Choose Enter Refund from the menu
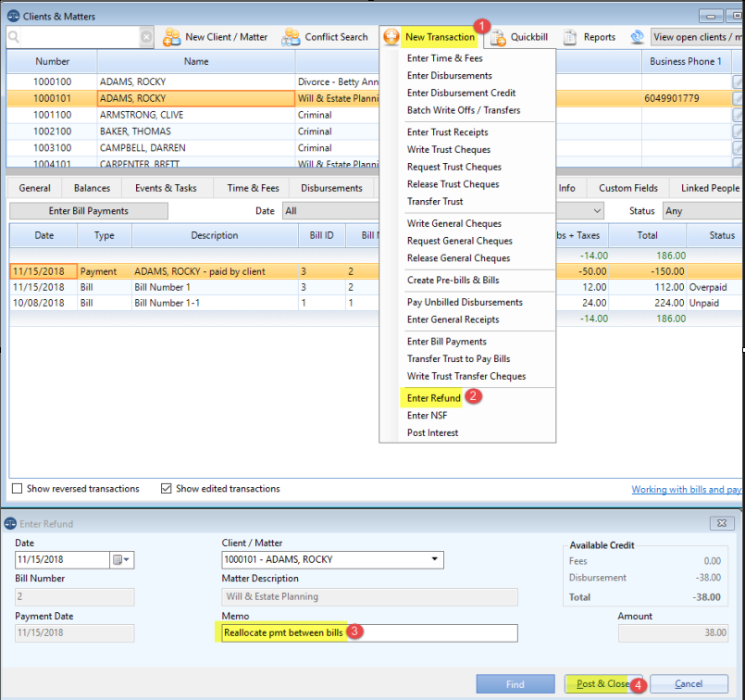 coord(434,398)
